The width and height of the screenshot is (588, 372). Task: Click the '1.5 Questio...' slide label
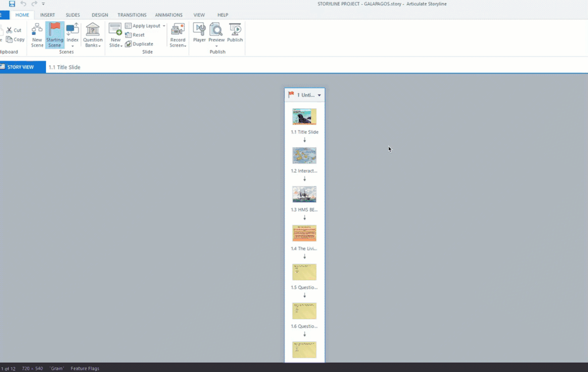304,287
